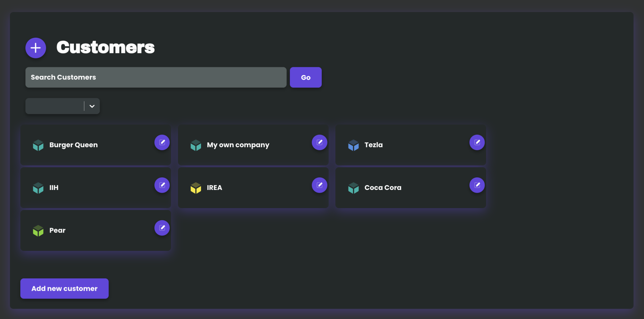This screenshot has width=644, height=319.
Task: Click the yellow IREA cube icon
Action: (x=196, y=188)
